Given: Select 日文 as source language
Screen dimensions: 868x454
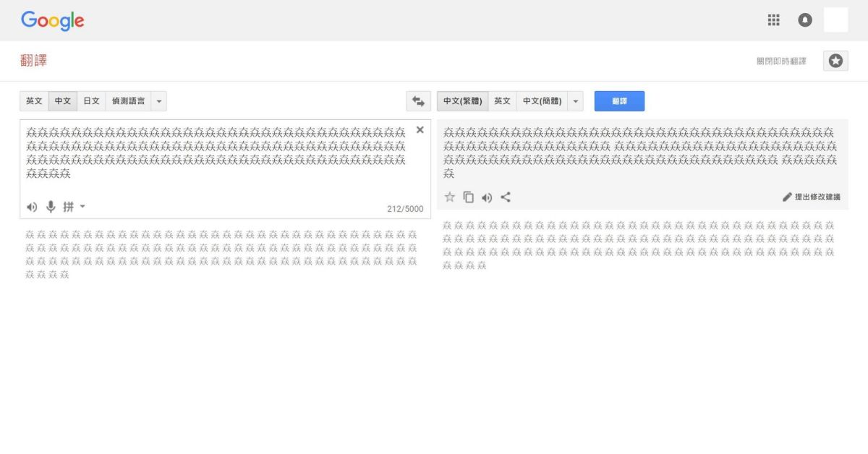Looking at the screenshot, I should [x=90, y=100].
